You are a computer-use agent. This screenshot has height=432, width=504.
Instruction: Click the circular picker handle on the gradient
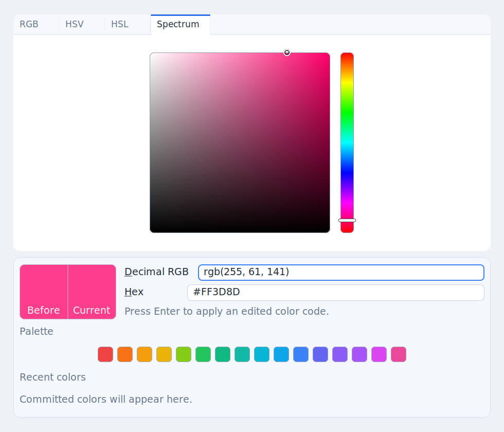pos(287,52)
